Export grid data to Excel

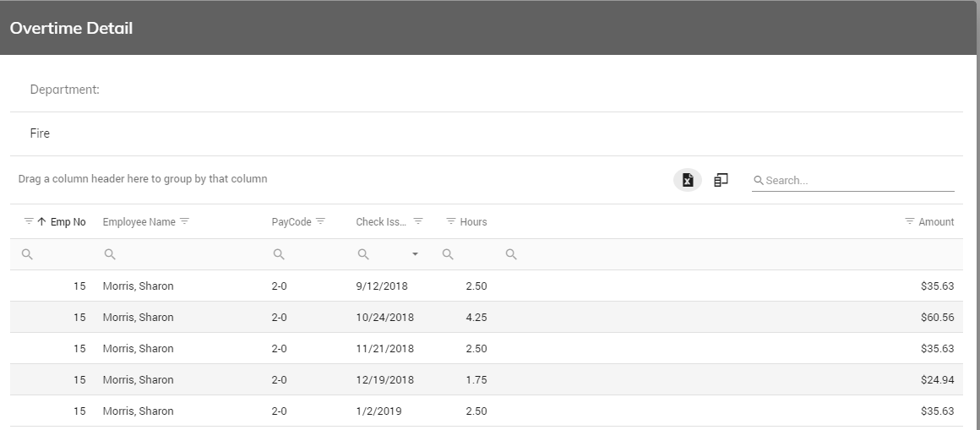coord(688,180)
